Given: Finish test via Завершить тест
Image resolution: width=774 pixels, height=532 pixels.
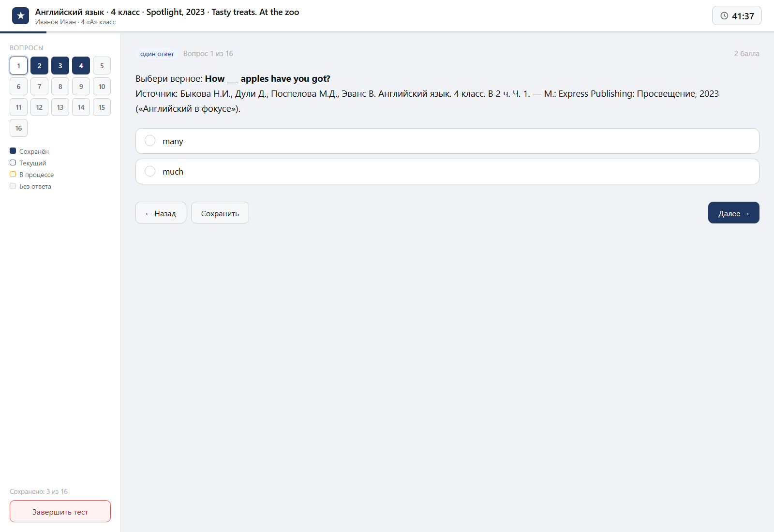Looking at the screenshot, I should point(60,511).
